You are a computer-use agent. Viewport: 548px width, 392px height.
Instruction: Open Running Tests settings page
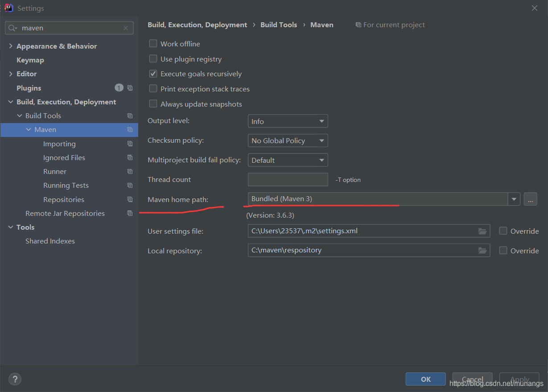[66, 185]
